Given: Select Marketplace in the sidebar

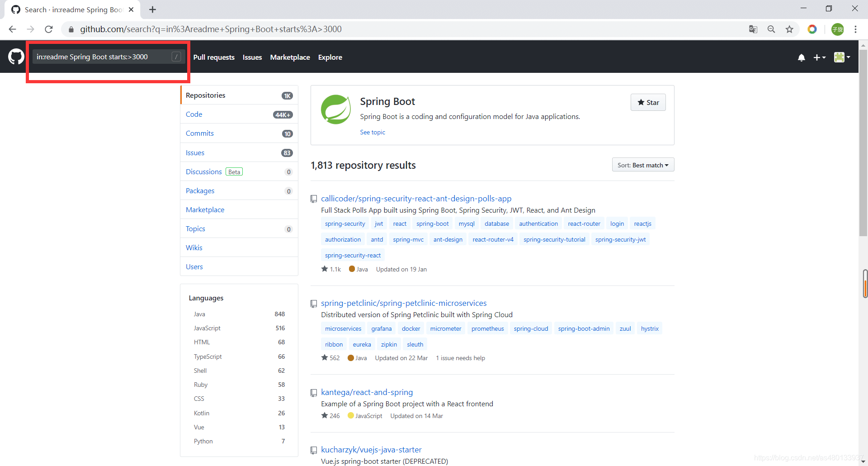Looking at the screenshot, I should [239, 209].
